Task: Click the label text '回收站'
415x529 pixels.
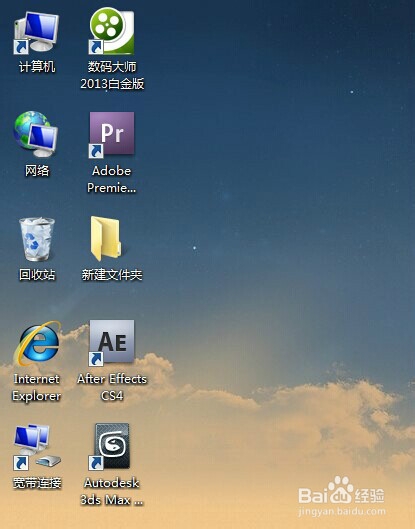Action: click(x=37, y=275)
